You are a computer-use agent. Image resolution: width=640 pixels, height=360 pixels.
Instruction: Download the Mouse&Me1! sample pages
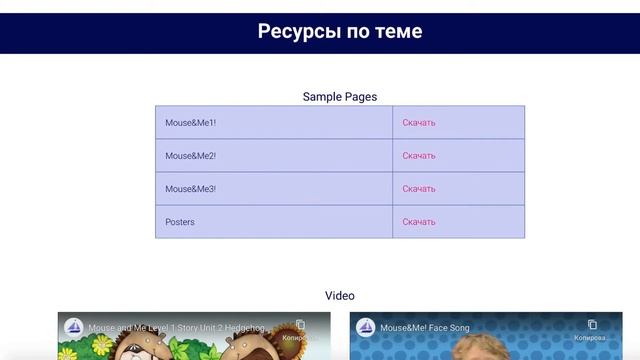[419, 122]
